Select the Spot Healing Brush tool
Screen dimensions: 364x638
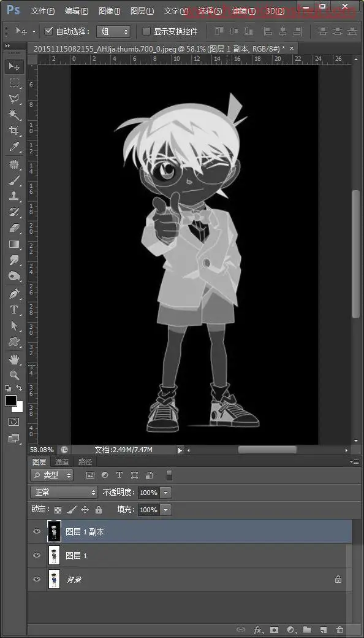point(14,164)
